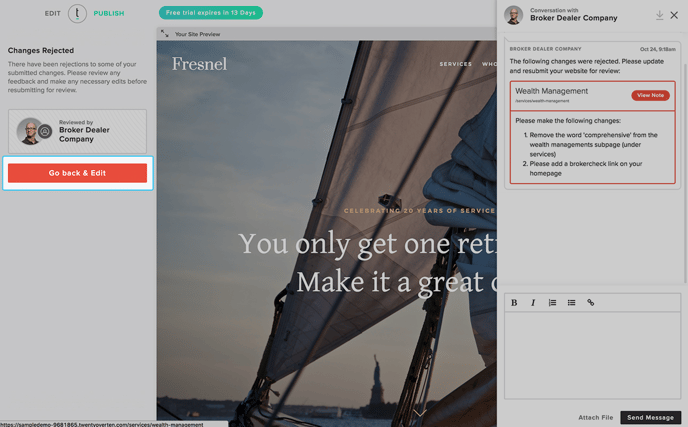Open SERVICES in the preview navigation

tap(455, 64)
